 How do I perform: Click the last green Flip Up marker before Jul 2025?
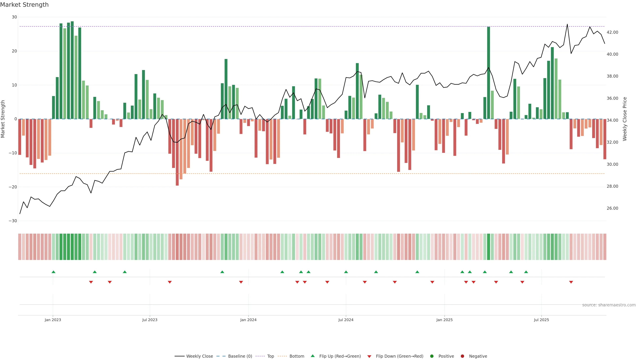coord(526,272)
